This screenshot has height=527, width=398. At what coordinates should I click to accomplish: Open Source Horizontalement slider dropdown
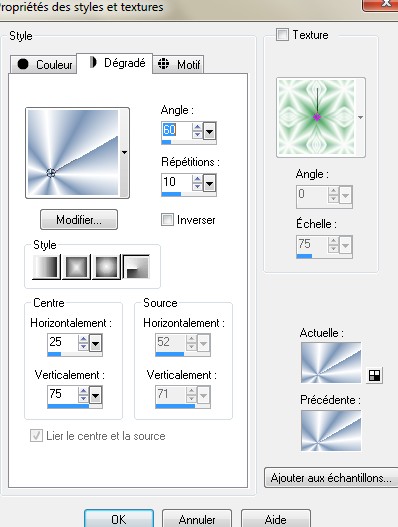pyautogui.click(x=203, y=343)
